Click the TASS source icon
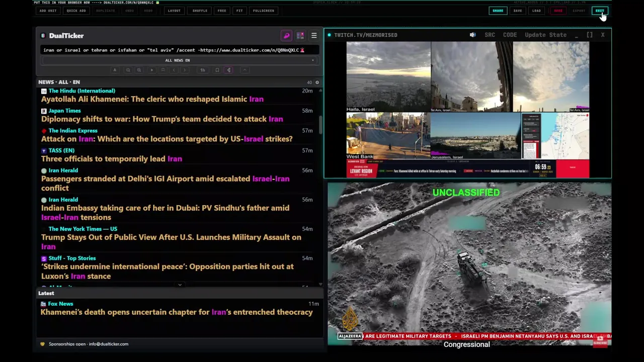Screen dimensions: 644x362 point(44,150)
